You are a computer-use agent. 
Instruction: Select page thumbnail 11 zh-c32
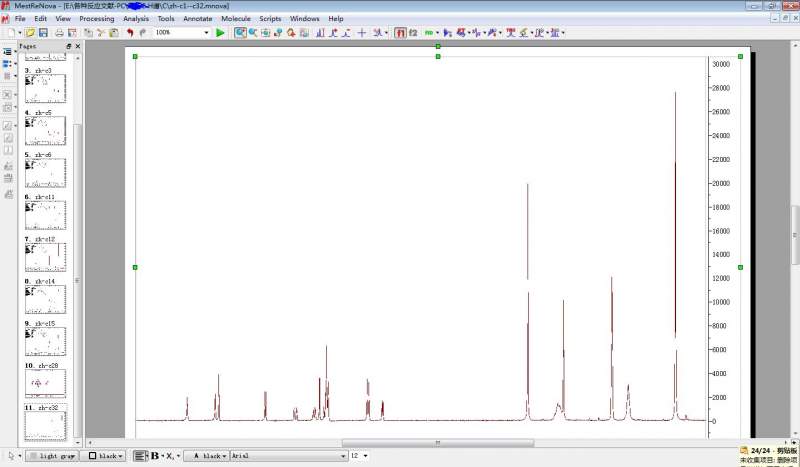(x=45, y=425)
